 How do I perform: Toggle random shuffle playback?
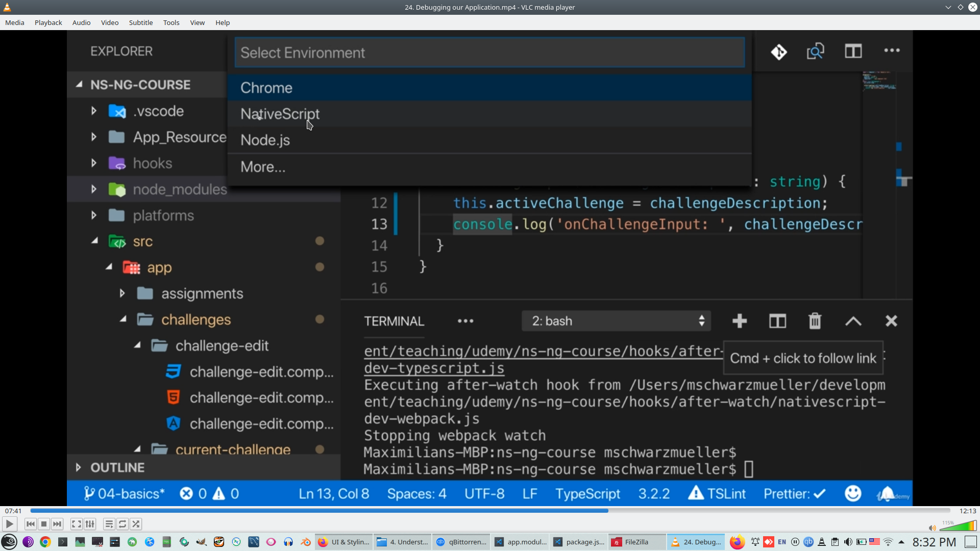(x=136, y=524)
